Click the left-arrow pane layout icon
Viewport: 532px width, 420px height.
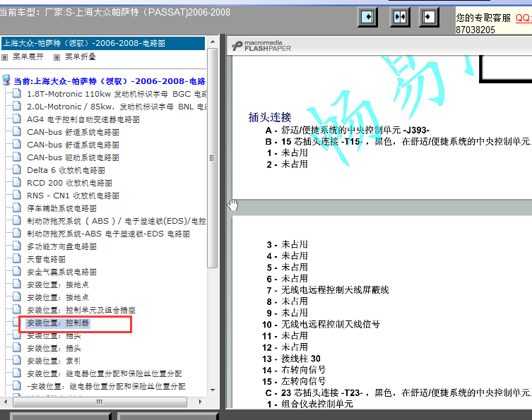429,17
